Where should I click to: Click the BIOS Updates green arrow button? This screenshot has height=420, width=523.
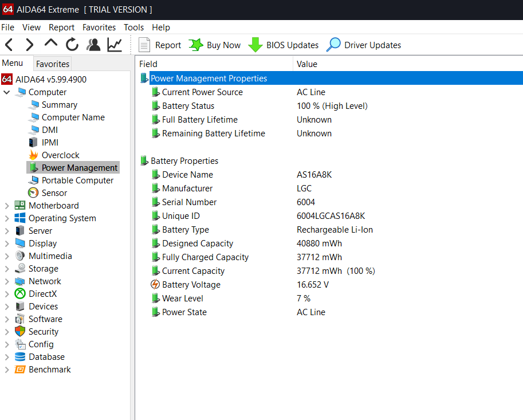coord(284,45)
